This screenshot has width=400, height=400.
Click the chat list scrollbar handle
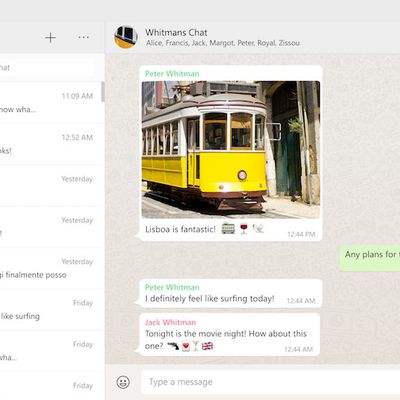[103, 92]
